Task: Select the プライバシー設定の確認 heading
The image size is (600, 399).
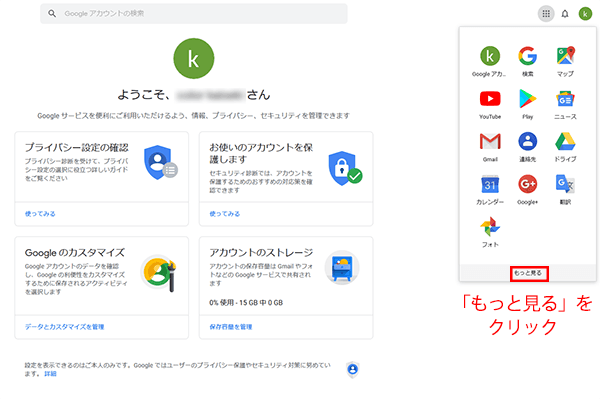Action: [x=77, y=148]
